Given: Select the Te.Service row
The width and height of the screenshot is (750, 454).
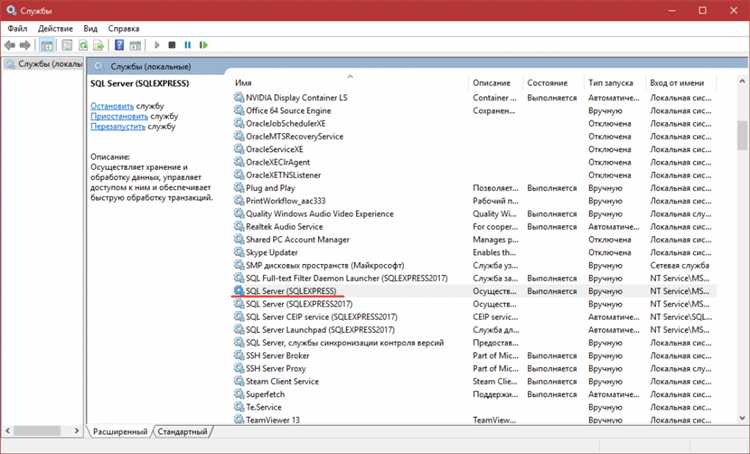Looking at the screenshot, I should click(474, 408).
